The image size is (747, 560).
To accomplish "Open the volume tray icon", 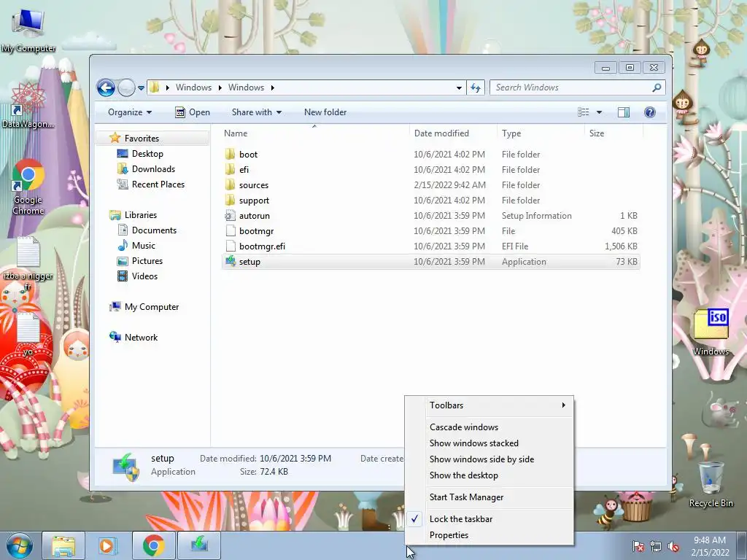I will 673,546.
